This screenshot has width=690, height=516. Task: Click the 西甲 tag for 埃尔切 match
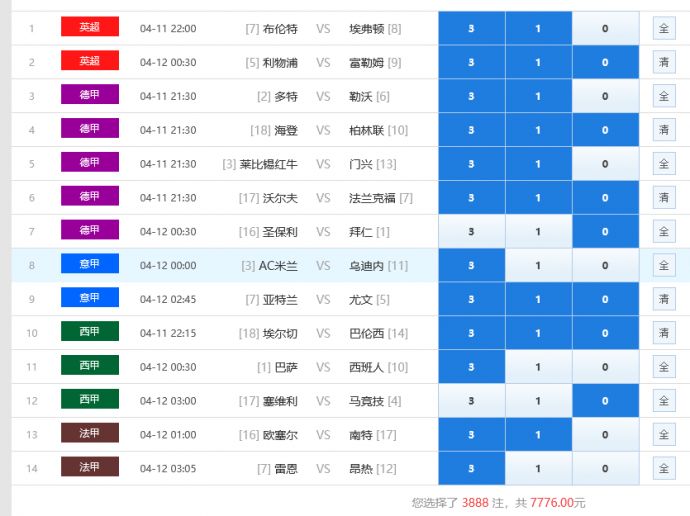click(x=89, y=332)
